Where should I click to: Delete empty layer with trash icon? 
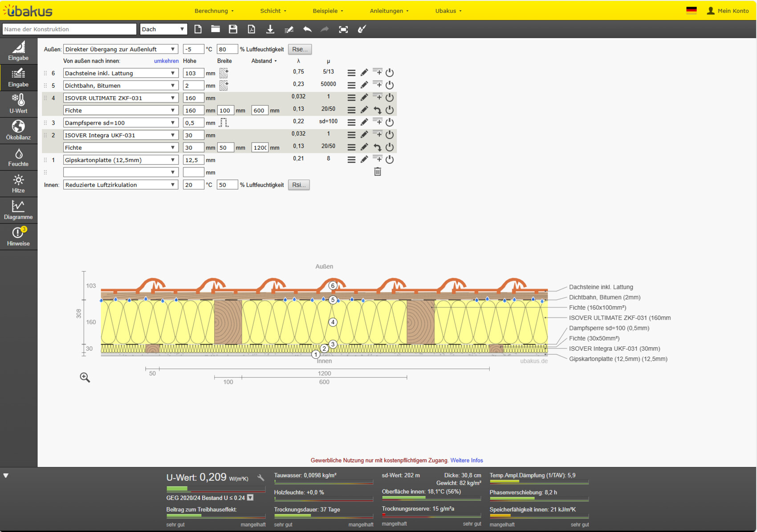pos(378,172)
